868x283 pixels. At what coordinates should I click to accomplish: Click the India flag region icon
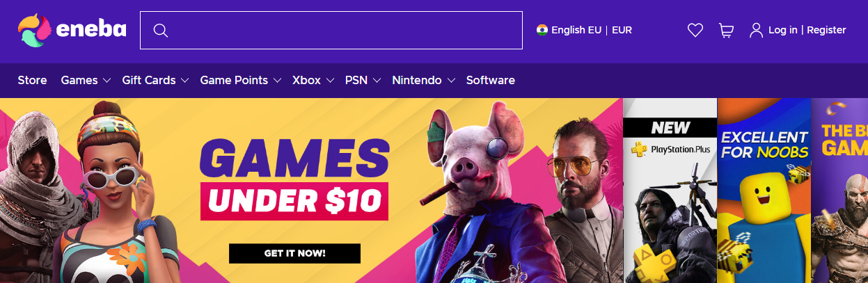[542, 30]
